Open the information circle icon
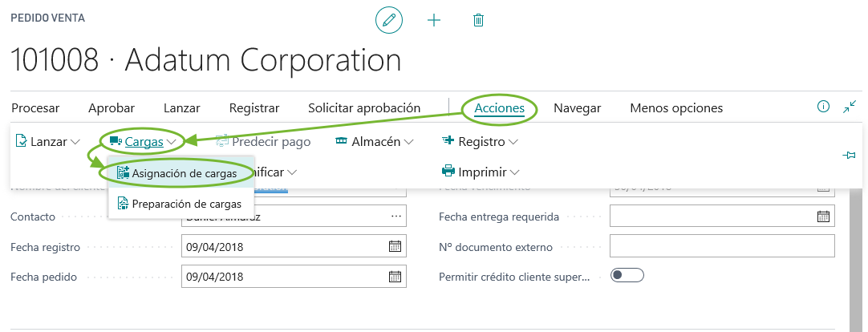This screenshot has width=868, height=332. coord(824,106)
